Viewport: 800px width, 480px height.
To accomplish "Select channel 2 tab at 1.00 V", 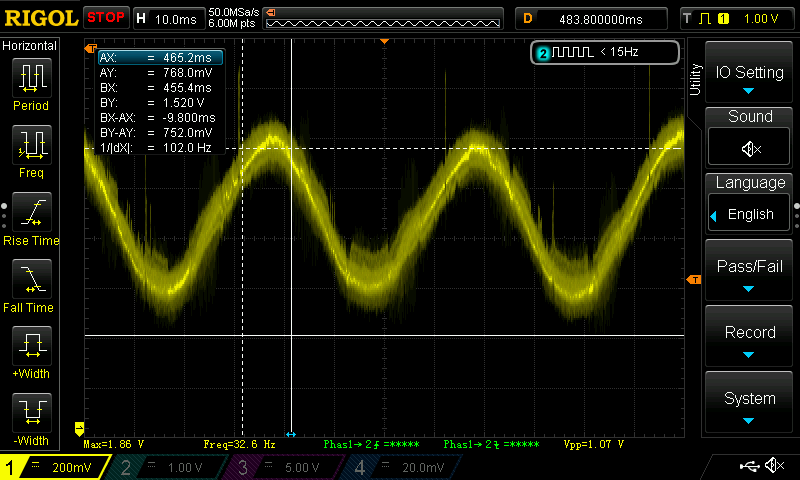I will (x=168, y=467).
